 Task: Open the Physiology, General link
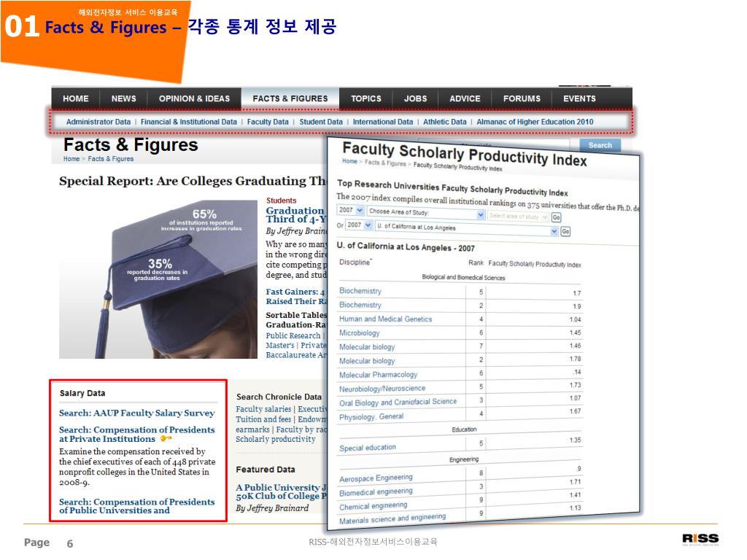point(371,416)
